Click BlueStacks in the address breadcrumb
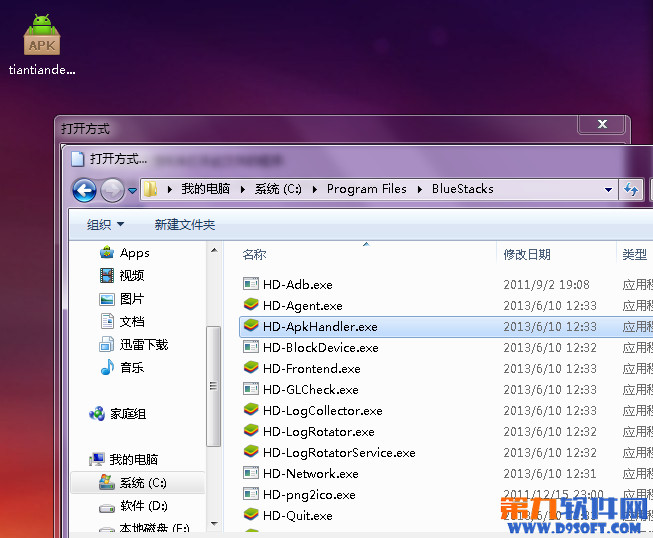Screen dimensions: 653x538 (x=462, y=189)
